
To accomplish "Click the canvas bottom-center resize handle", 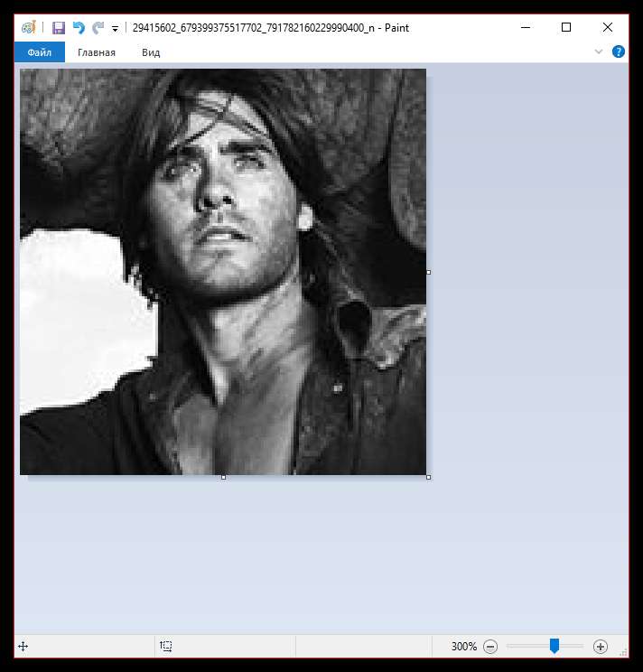I will (x=223, y=477).
